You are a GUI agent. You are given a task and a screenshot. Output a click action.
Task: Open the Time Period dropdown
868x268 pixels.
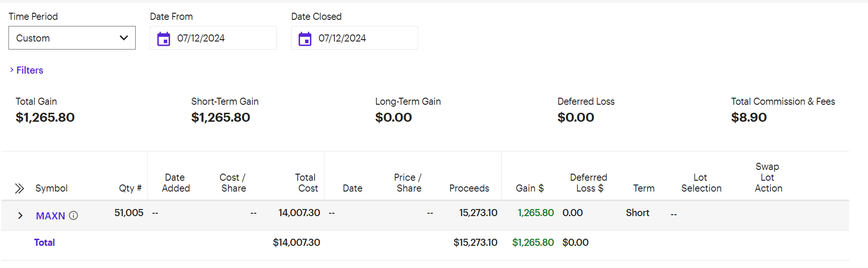pos(72,38)
